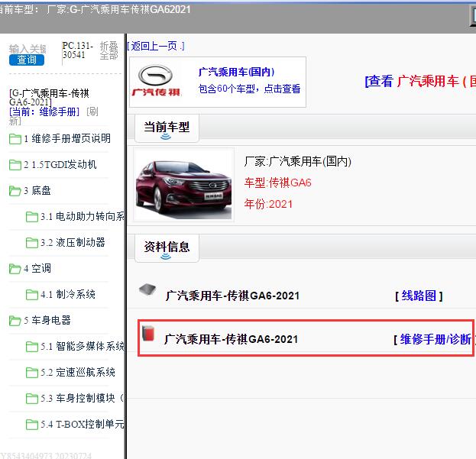Click the PC.131-30541 code text
Viewport: 476px width, 459px height.
(78, 50)
